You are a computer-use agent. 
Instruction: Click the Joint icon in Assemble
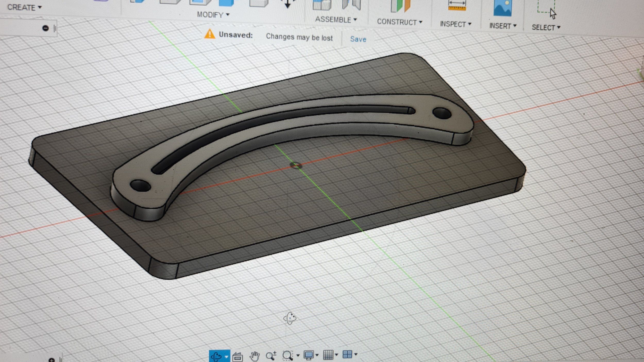click(x=351, y=5)
